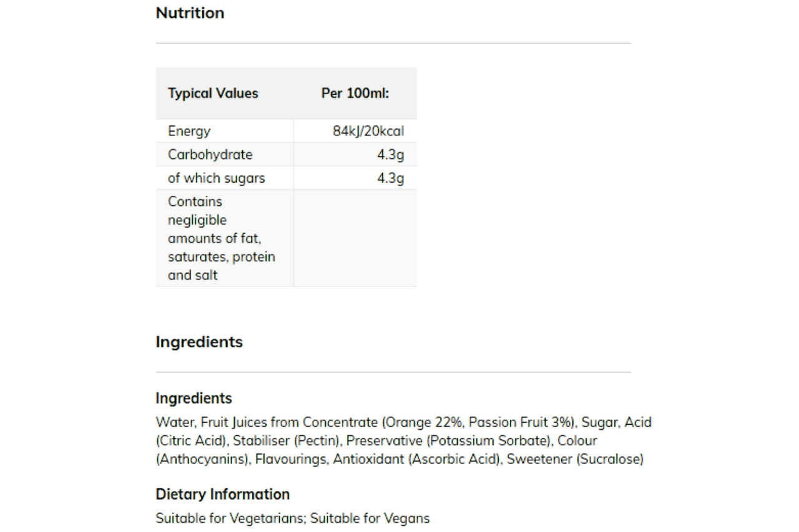This screenshot has width=799, height=532.
Task: Click the smaller bold Ingredients subheading
Action: 194,398
